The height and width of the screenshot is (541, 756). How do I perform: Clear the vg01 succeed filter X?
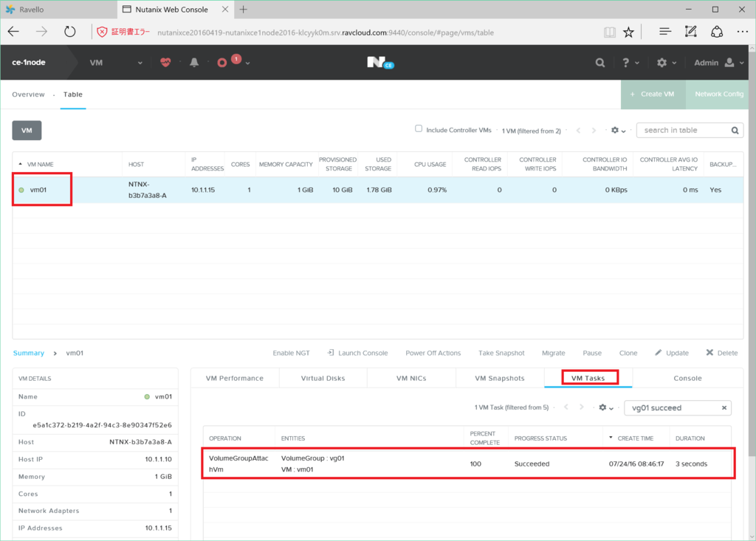point(724,408)
